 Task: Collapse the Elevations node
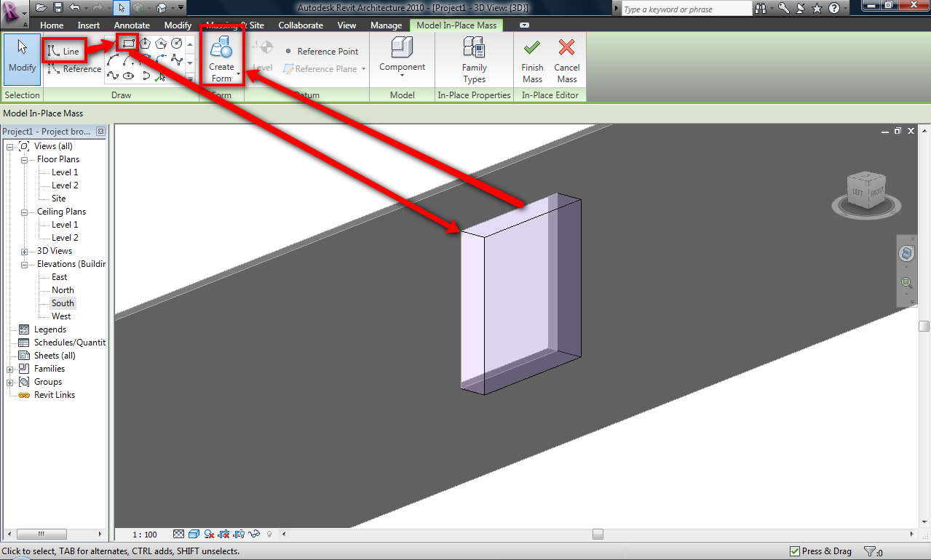[24, 264]
